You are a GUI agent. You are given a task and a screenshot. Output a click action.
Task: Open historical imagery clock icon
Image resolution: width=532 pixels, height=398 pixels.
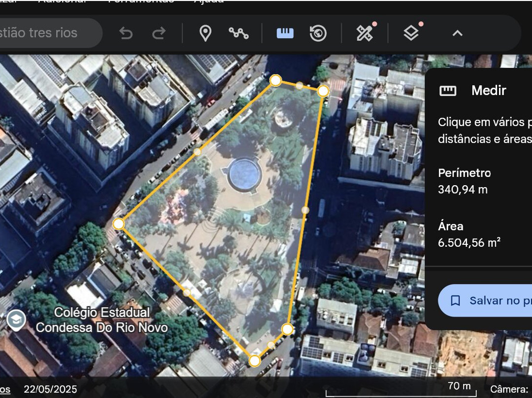318,33
